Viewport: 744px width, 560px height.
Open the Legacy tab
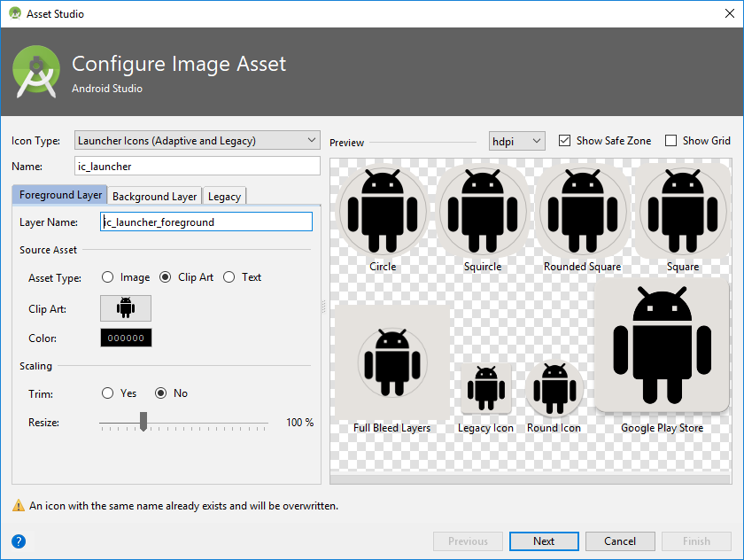(223, 196)
